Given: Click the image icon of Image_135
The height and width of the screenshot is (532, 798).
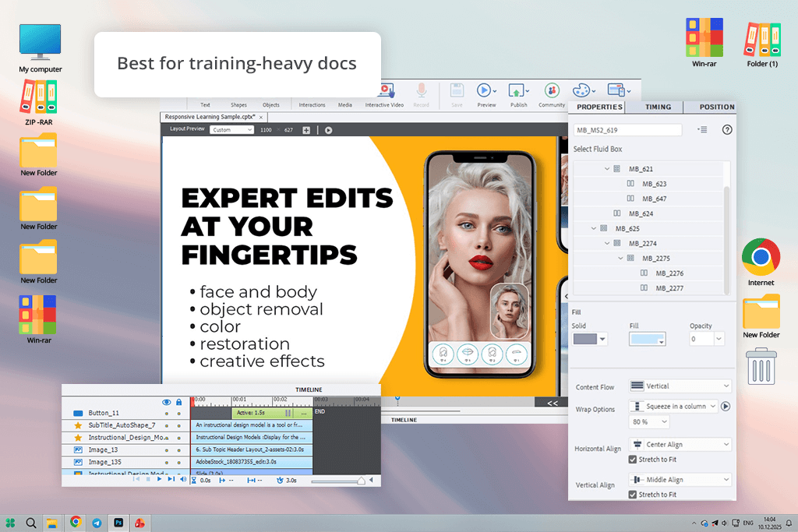Looking at the screenshot, I should pos(78,462).
